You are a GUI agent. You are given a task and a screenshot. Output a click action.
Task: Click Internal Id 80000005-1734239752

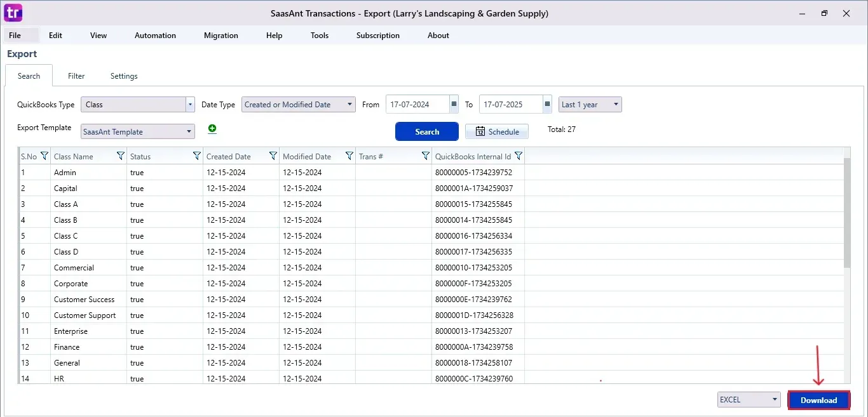click(473, 173)
